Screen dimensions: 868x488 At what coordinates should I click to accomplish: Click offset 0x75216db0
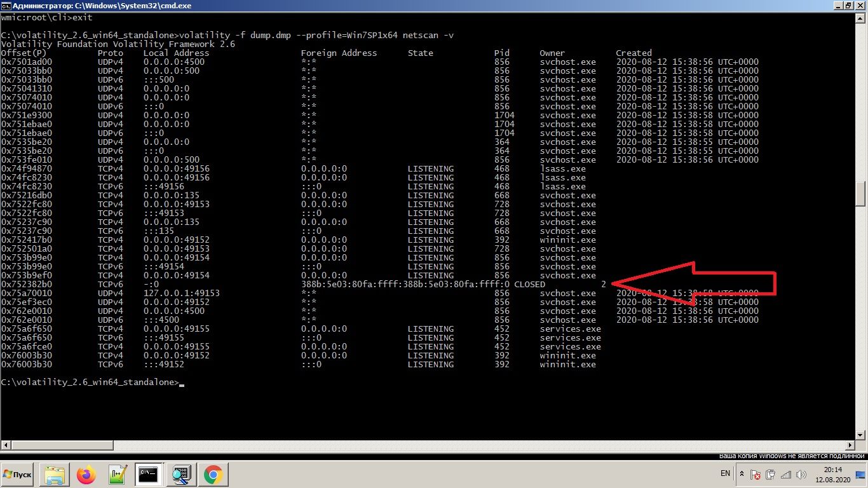click(27, 195)
